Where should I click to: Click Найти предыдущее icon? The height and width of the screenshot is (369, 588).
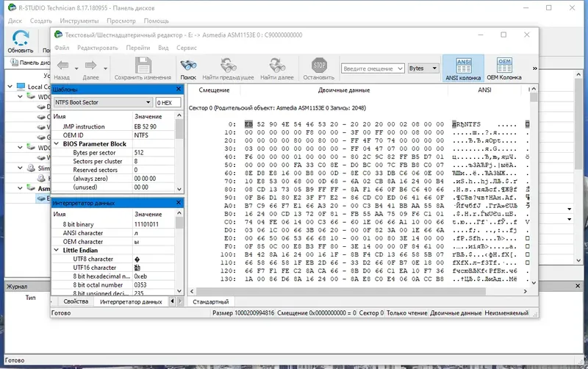(x=228, y=65)
